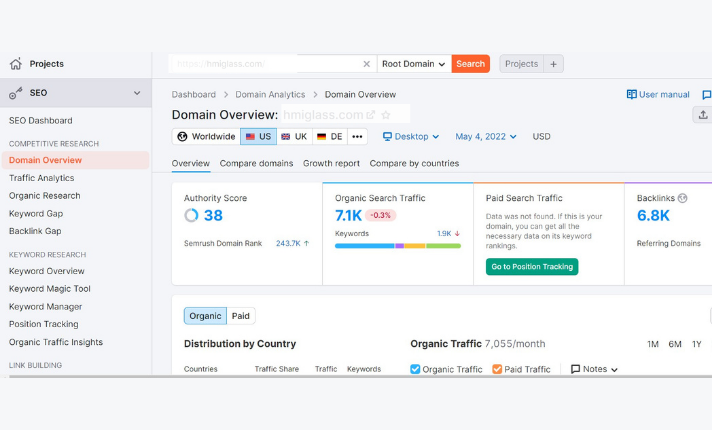Screen dimensions: 712x430
Task: Open Backlinks 6.8K value
Action: 653,215
